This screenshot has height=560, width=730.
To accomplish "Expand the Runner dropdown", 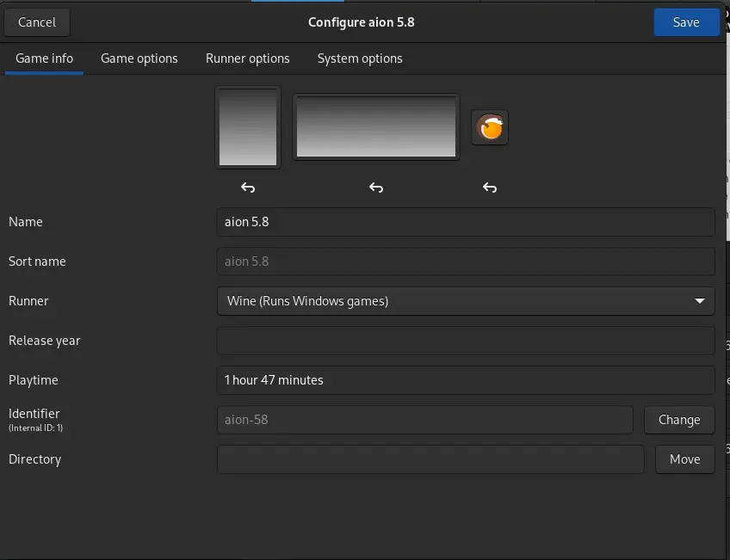I will 466,301.
